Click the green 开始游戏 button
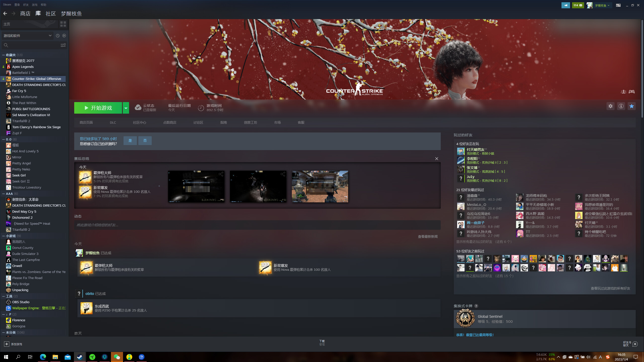This screenshot has width=644, height=362. 98,108
